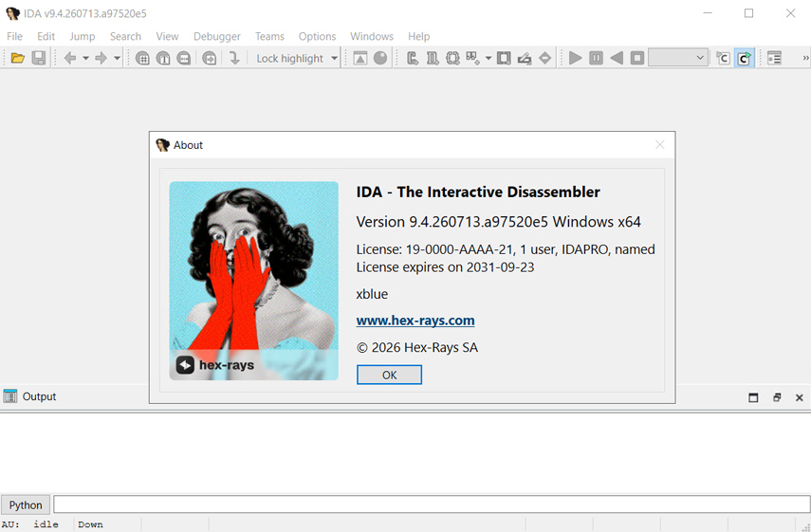Viewport: 811px width, 532px height.
Task: Click the Python command input field
Action: (x=432, y=504)
